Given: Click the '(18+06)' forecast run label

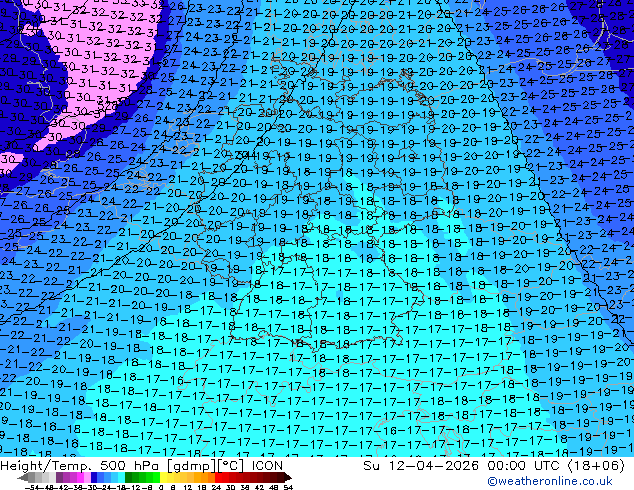Looking at the screenshot, I should point(596,465).
